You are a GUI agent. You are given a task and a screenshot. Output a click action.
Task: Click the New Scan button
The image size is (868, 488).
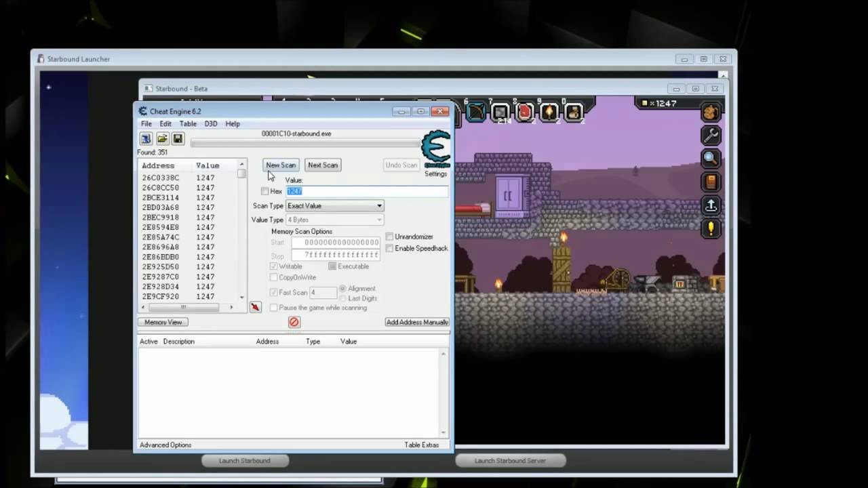[x=281, y=165]
